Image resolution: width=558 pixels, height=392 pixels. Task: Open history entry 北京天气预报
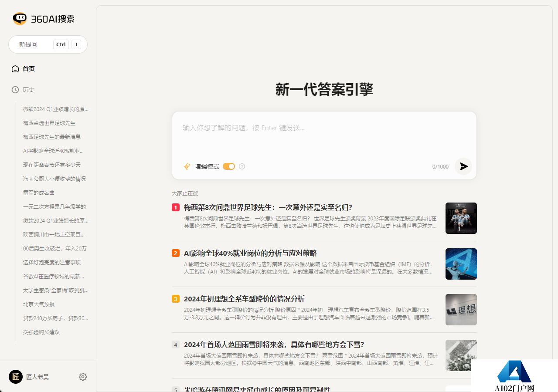(39, 304)
